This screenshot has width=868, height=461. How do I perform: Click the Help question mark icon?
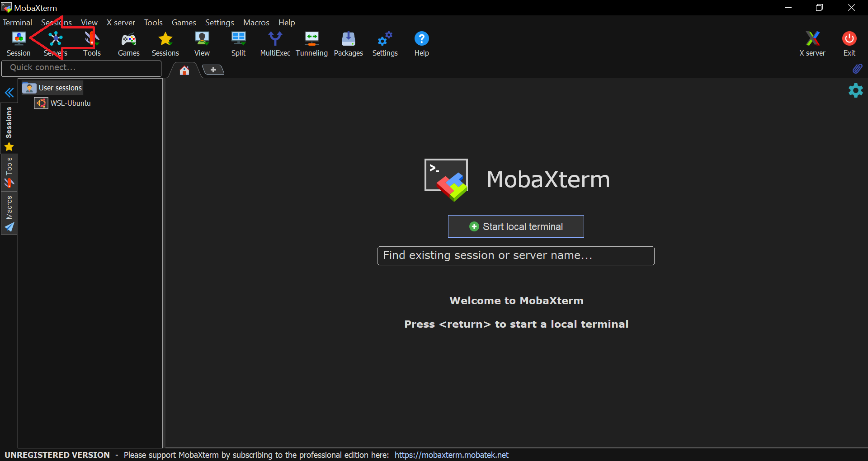coord(422,44)
